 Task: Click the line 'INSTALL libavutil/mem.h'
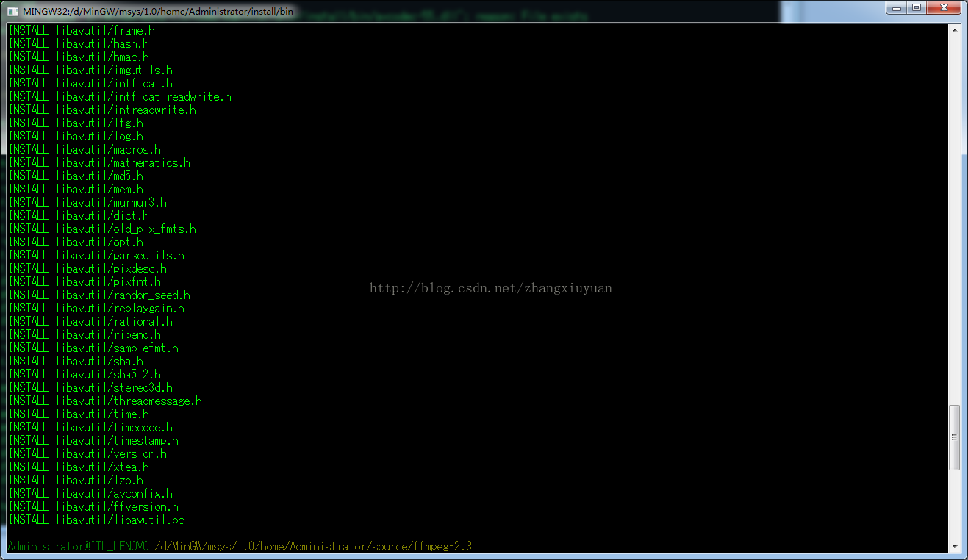(76, 190)
